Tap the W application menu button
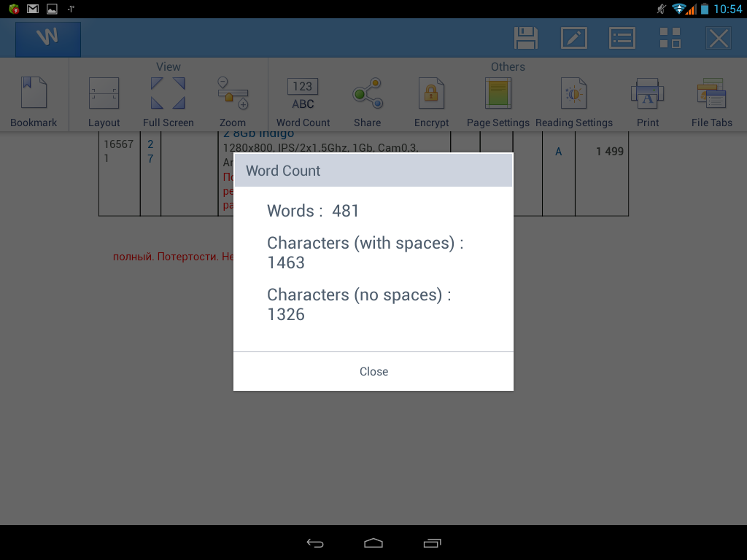The width and height of the screenshot is (747, 560). 48,38
